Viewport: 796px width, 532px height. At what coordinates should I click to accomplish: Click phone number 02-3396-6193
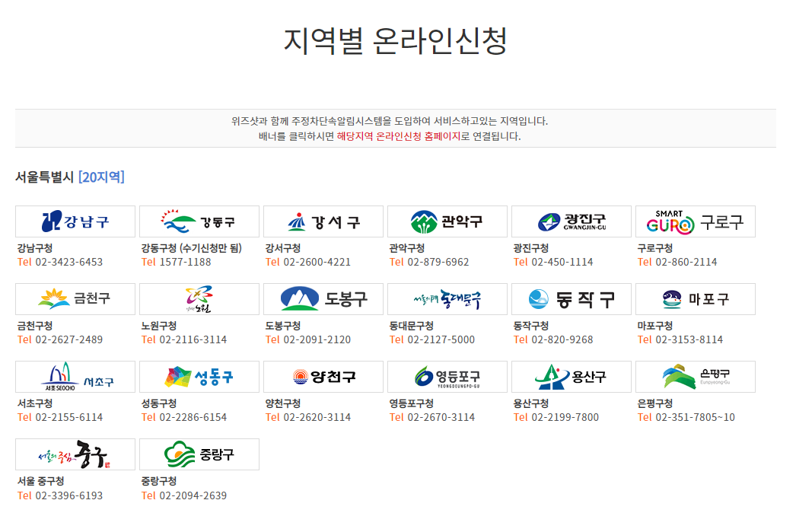click(x=69, y=496)
